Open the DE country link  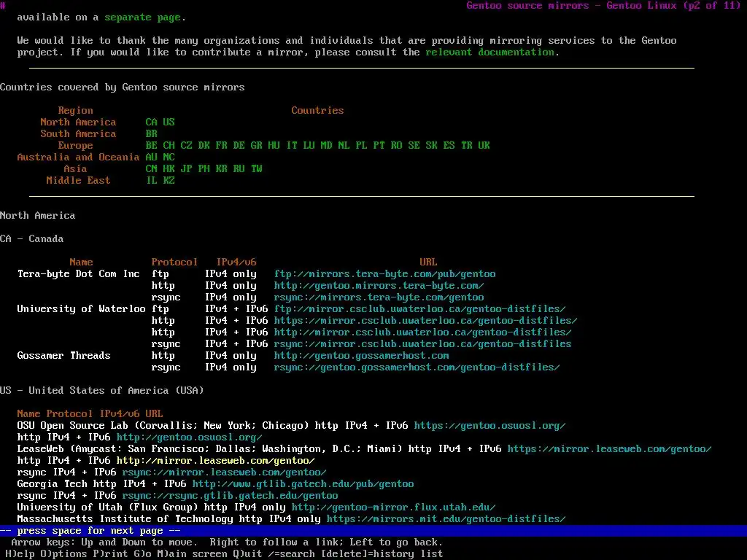click(239, 146)
